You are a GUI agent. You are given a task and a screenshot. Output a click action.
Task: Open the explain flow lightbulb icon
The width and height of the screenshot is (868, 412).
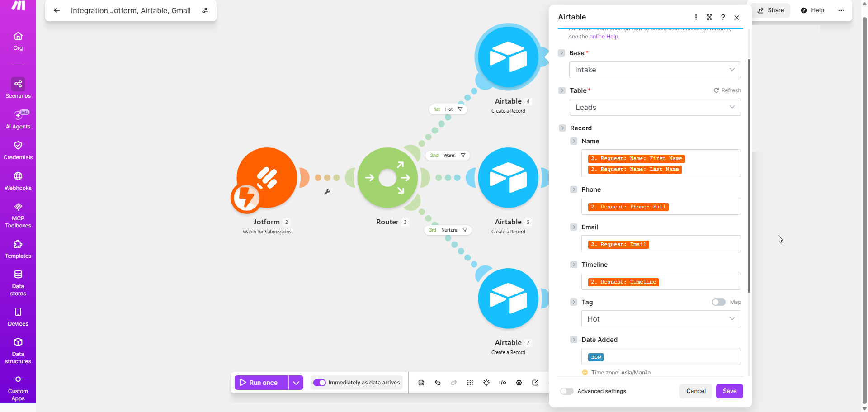pyautogui.click(x=486, y=383)
